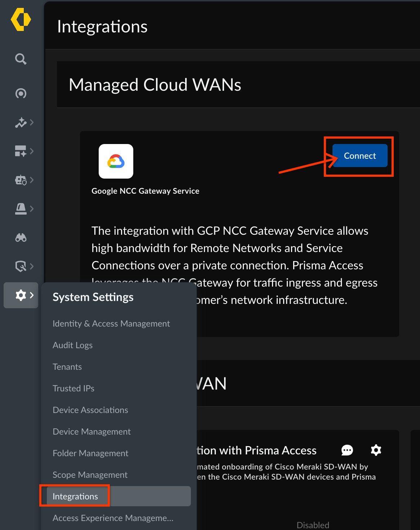Collapse the chevron beside settings gear
The height and width of the screenshot is (530, 420).
pyautogui.click(x=32, y=295)
